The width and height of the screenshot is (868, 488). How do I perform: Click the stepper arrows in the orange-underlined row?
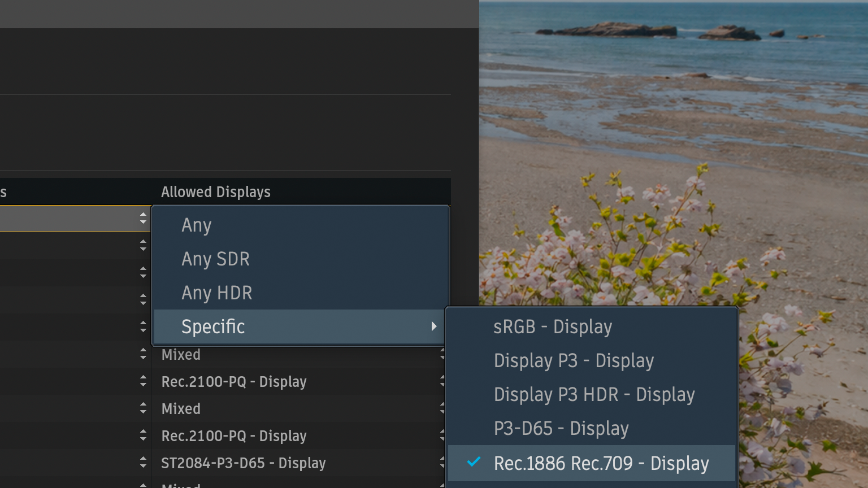[143, 219]
